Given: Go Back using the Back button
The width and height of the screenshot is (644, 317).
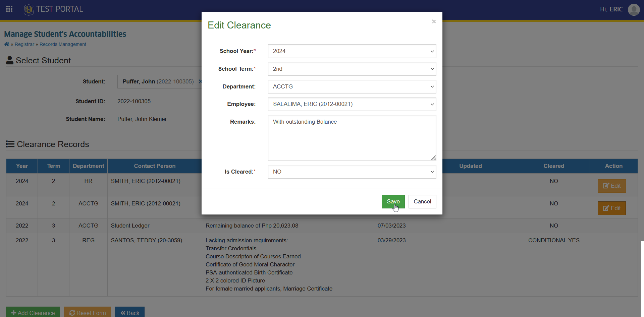Looking at the screenshot, I should (130, 313).
